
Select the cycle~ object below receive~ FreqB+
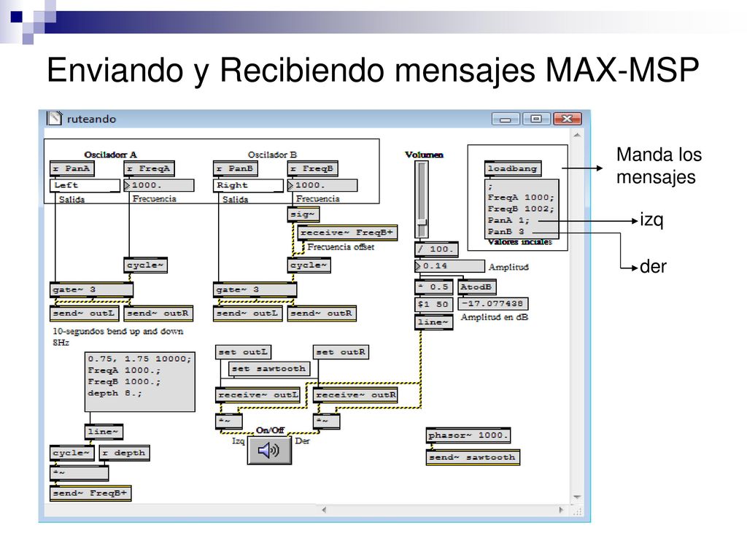[x=309, y=265]
